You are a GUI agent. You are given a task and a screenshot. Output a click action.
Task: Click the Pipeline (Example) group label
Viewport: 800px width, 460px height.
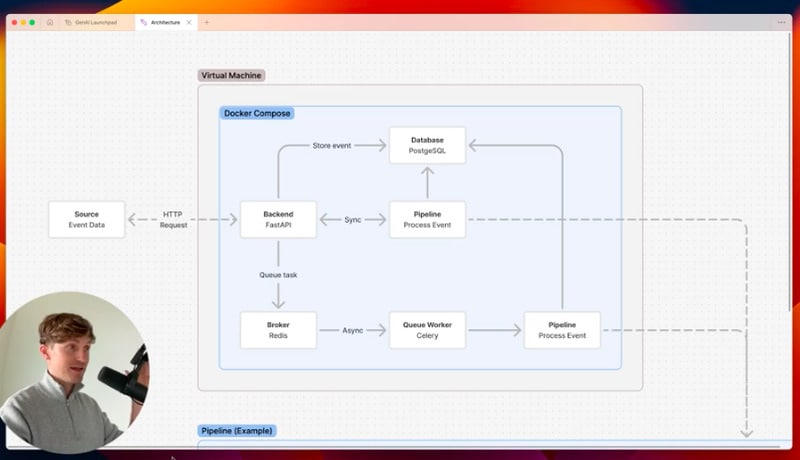(x=237, y=431)
